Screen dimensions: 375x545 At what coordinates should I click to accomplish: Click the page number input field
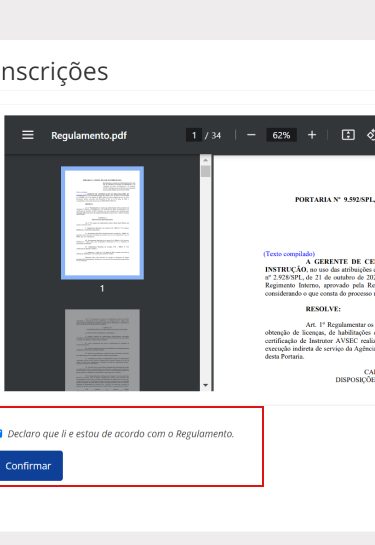pyautogui.click(x=194, y=135)
